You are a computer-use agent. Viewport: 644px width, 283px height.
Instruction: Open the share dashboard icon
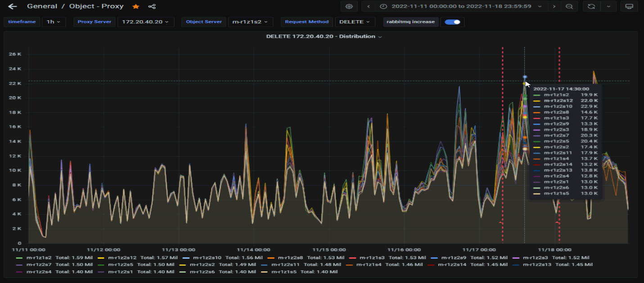pyautogui.click(x=152, y=6)
